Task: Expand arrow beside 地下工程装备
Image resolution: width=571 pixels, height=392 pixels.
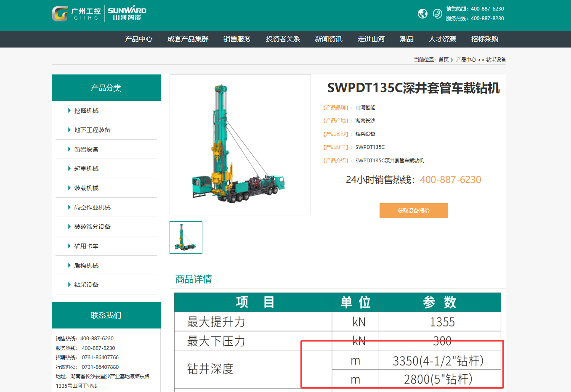Action: point(69,130)
